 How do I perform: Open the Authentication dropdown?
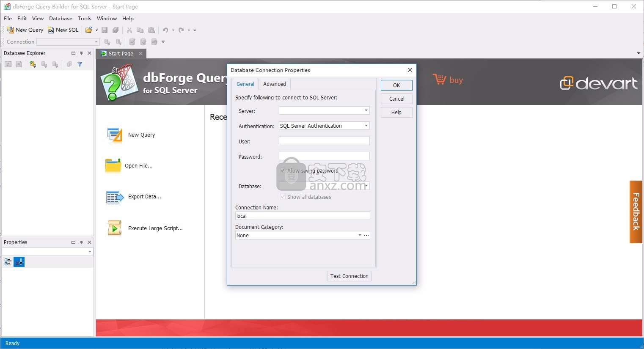[366, 126]
